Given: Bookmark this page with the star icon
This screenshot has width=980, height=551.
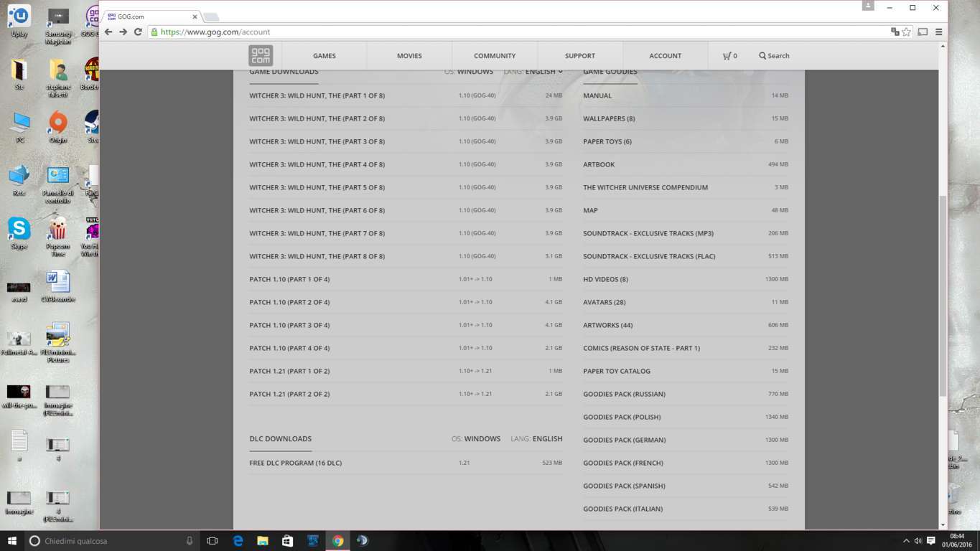Looking at the screenshot, I should click(906, 32).
